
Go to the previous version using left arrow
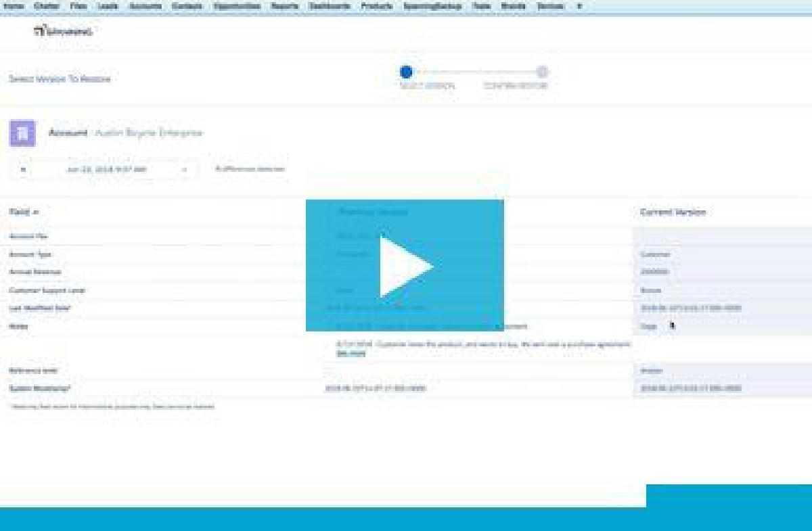(x=24, y=169)
